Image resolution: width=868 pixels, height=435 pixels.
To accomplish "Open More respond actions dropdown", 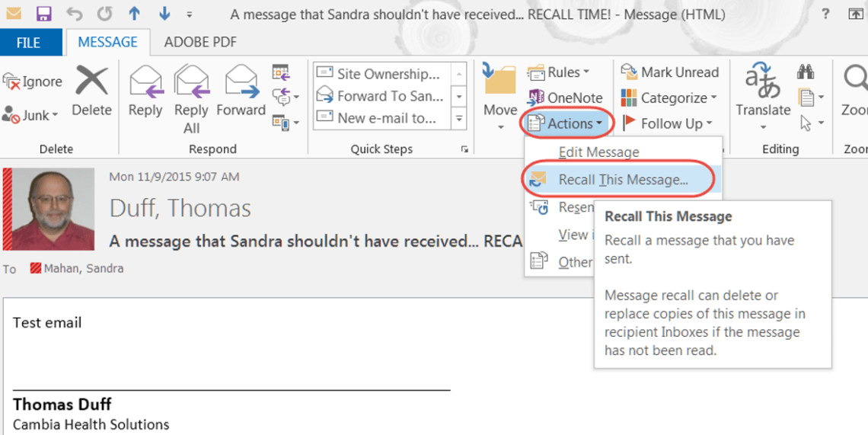I will coord(286,122).
